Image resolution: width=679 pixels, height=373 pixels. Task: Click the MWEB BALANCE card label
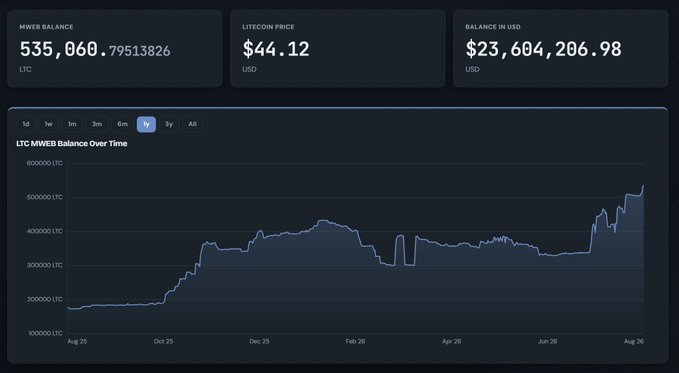click(46, 27)
